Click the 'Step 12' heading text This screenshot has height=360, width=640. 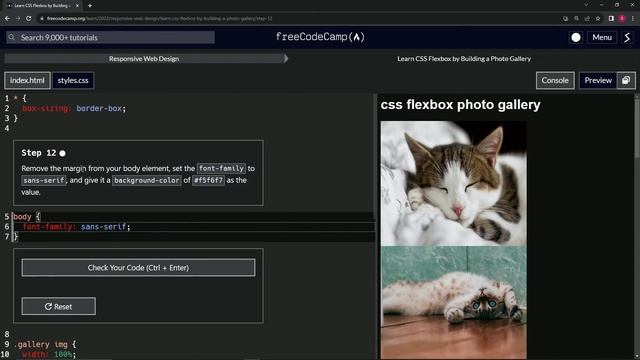[x=39, y=153]
